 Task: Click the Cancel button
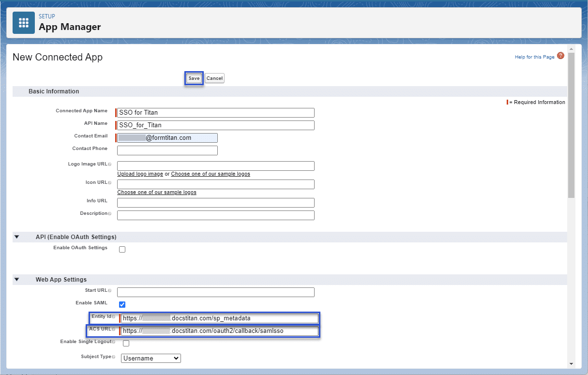coord(214,78)
